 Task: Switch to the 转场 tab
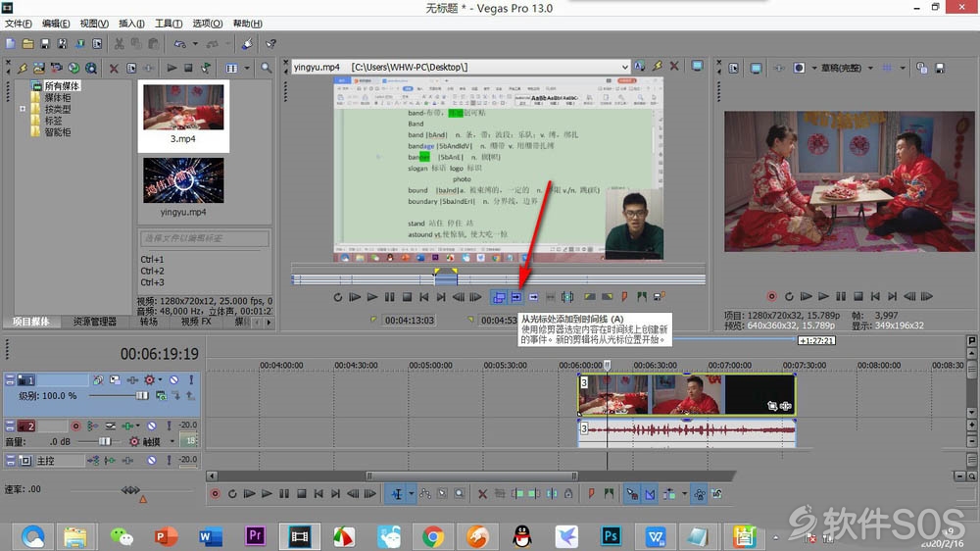(149, 322)
